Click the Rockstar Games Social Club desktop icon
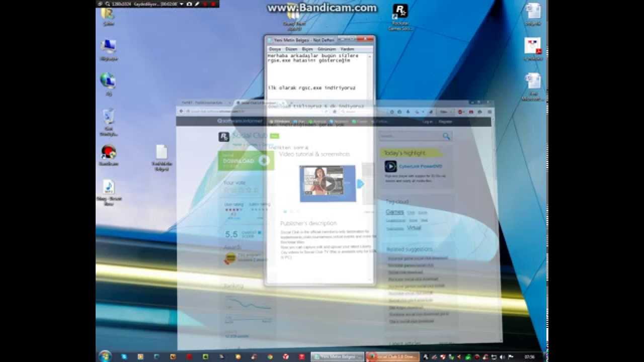The width and height of the screenshot is (644, 362). pos(400,17)
